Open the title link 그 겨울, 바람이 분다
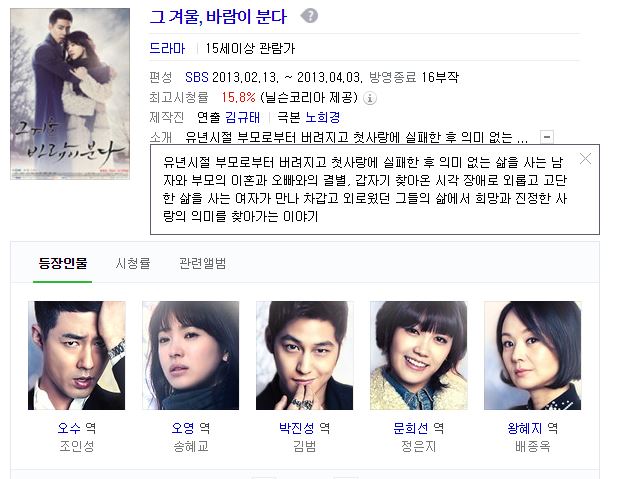The image size is (625, 479). pyautogui.click(x=218, y=17)
